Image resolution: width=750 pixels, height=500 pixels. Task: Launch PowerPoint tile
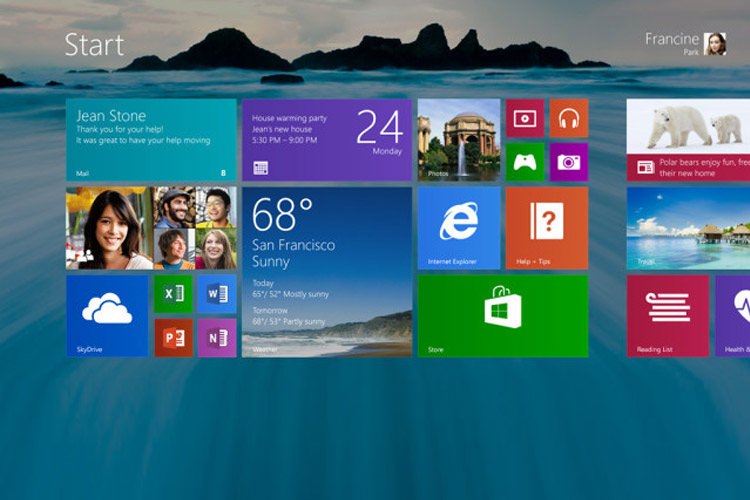tap(173, 338)
